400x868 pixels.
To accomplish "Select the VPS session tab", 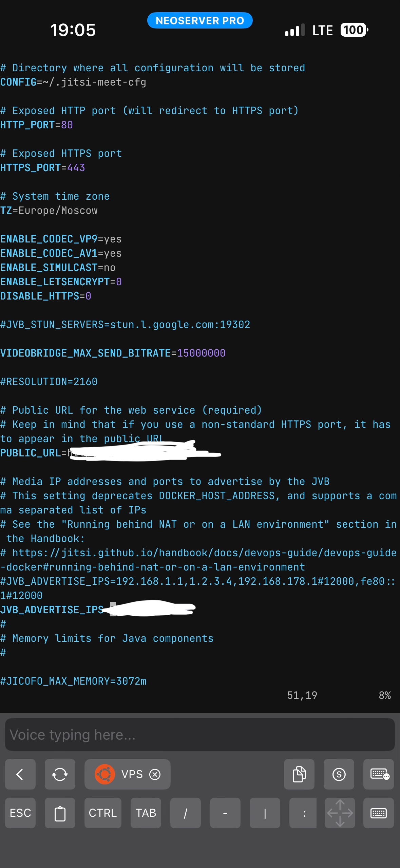I will point(127,774).
